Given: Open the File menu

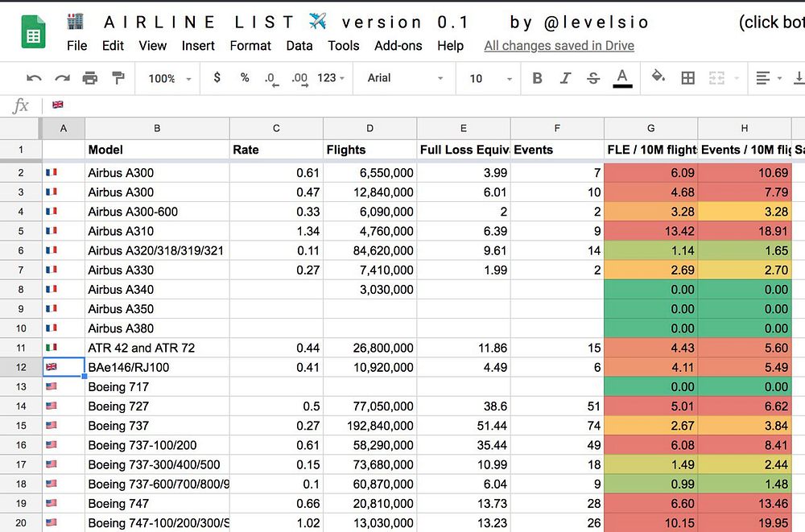Looking at the screenshot, I should click(x=77, y=46).
